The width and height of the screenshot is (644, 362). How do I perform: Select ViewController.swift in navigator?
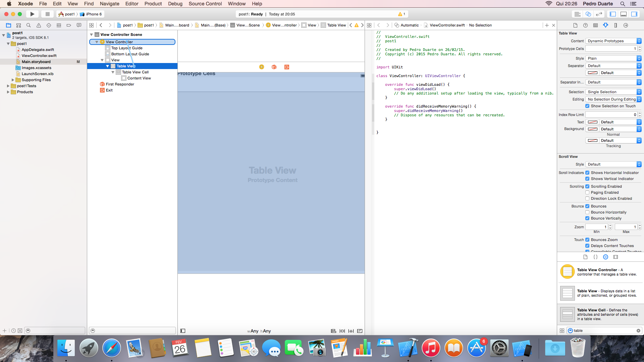pyautogui.click(x=39, y=56)
